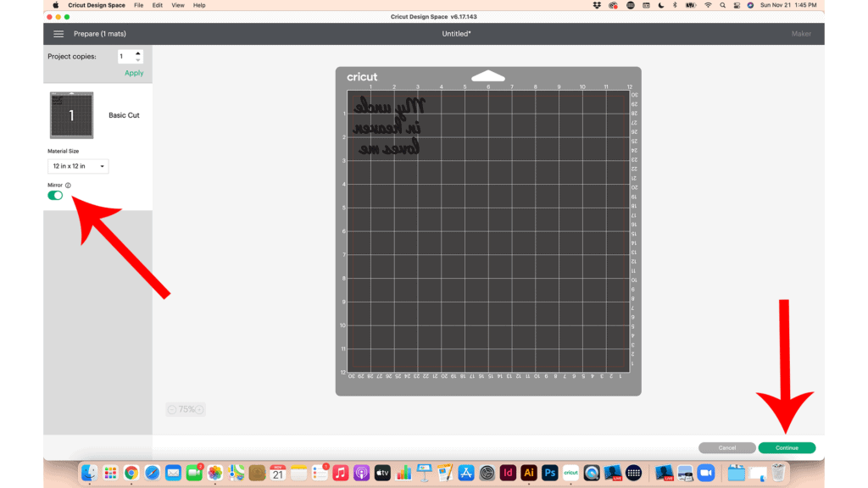Click the Project copies number field
Screen dimensions: 868x488
pos(125,57)
